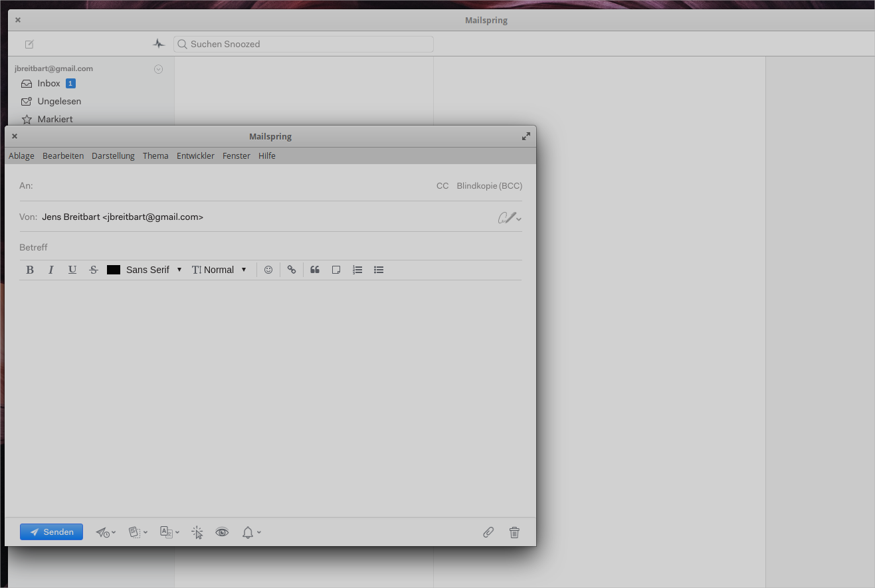Open the emoji picker in the toolbar
Viewport: 875px width, 588px height.
click(x=268, y=270)
